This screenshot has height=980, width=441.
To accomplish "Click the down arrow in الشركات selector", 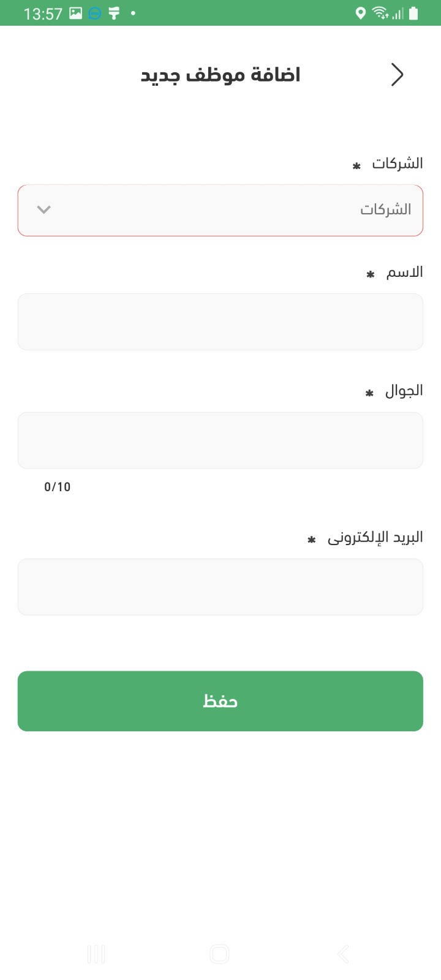I will click(x=43, y=209).
